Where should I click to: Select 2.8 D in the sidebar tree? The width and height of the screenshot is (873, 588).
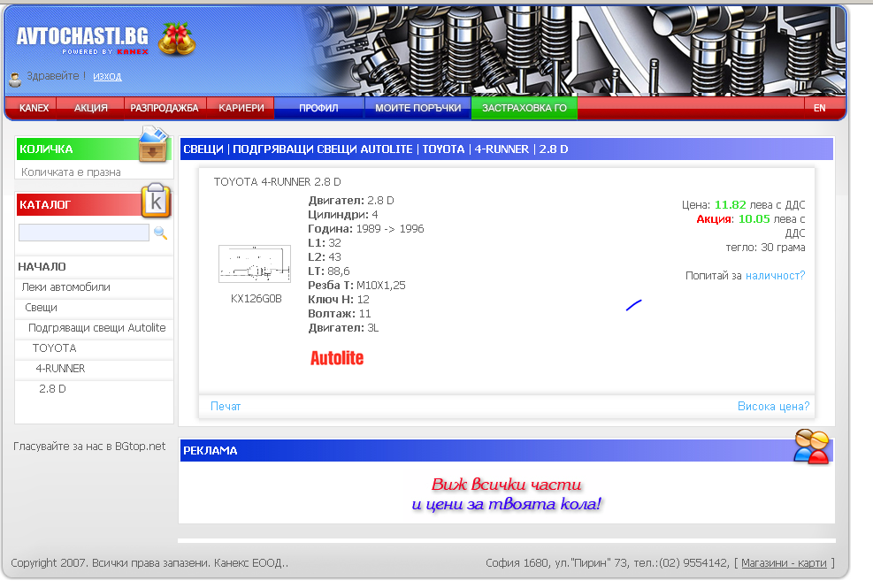point(52,389)
